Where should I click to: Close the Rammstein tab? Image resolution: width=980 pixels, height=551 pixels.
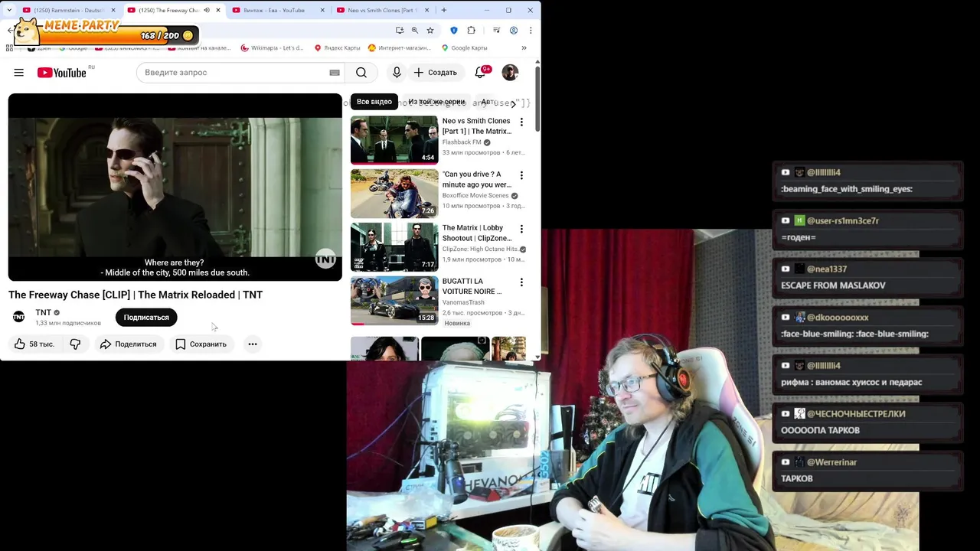click(113, 10)
